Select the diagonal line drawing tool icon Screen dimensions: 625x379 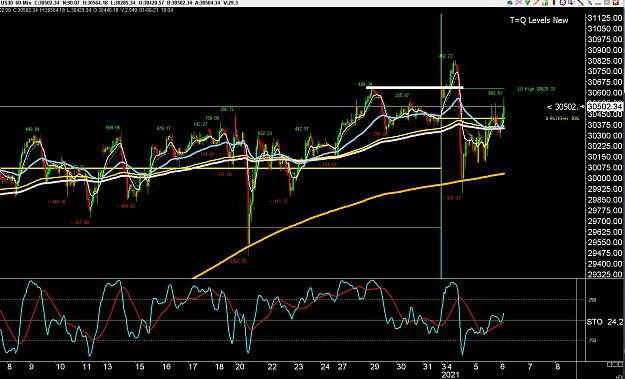[580, 3]
